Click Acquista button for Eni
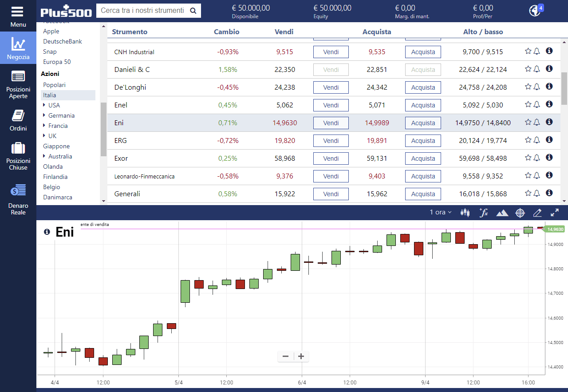This screenshot has width=568, height=392. [423, 123]
